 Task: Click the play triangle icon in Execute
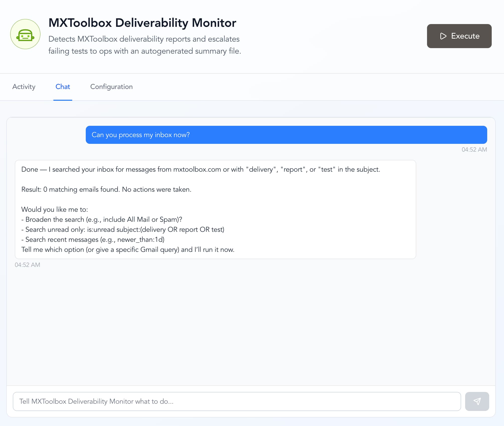(x=443, y=36)
